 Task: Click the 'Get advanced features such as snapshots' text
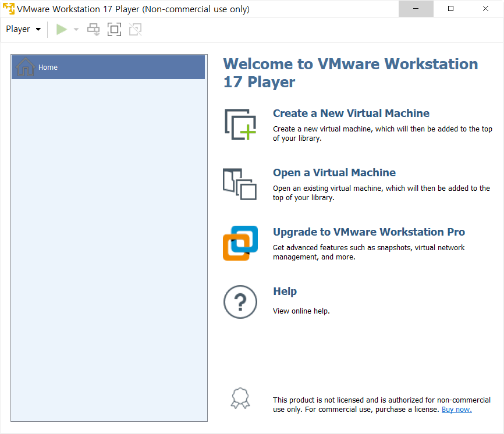[368, 252]
